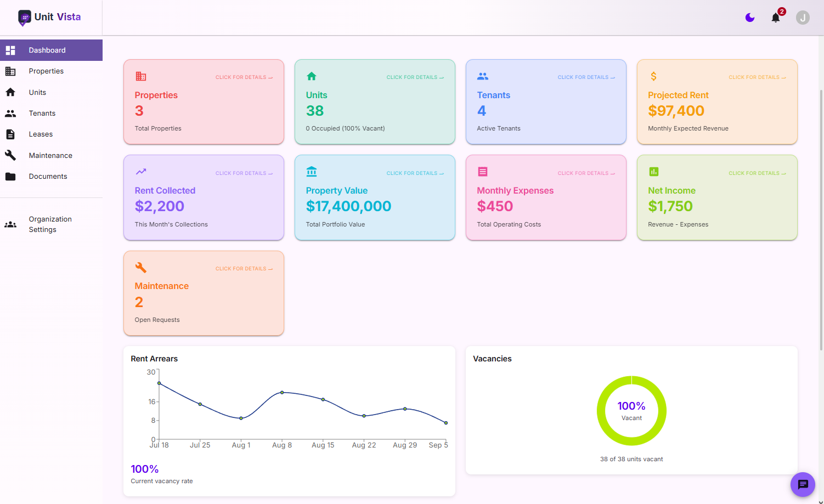Image resolution: width=824 pixels, height=504 pixels.
Task: Click the bar chart icon on Net Income
Action: pyautogui.click(x=654, y=172)
